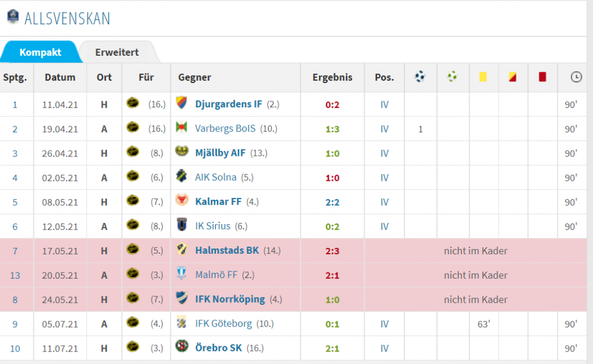This screenshot has height=364, width=593.
Task: Open the 1:3 result against Varbergs BoIS
Action: (x=332, y=129)
